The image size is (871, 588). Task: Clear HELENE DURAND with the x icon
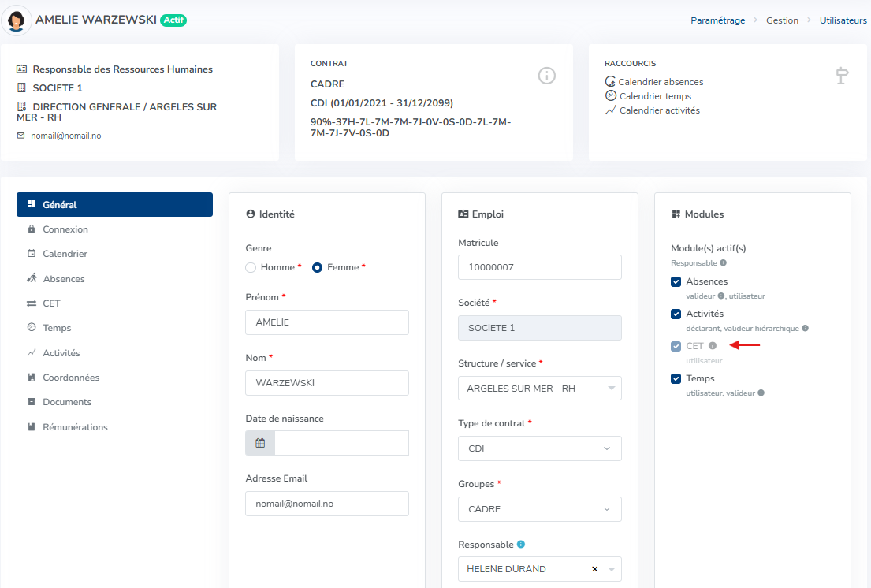[594, 569]
